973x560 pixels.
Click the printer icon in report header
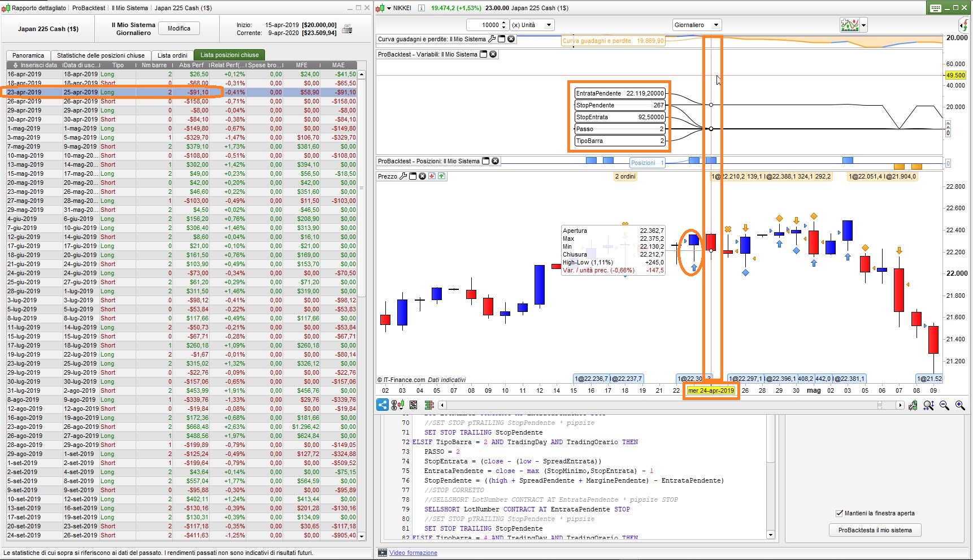click(x=347, y=29)
